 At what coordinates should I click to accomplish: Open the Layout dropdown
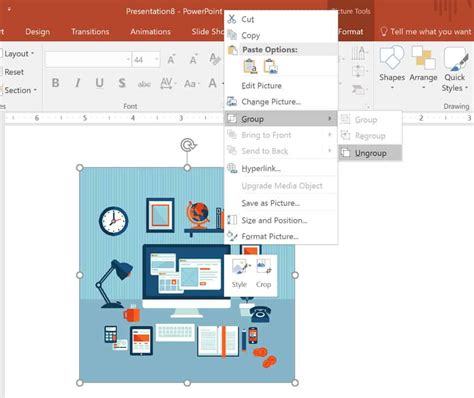[18, 54]
